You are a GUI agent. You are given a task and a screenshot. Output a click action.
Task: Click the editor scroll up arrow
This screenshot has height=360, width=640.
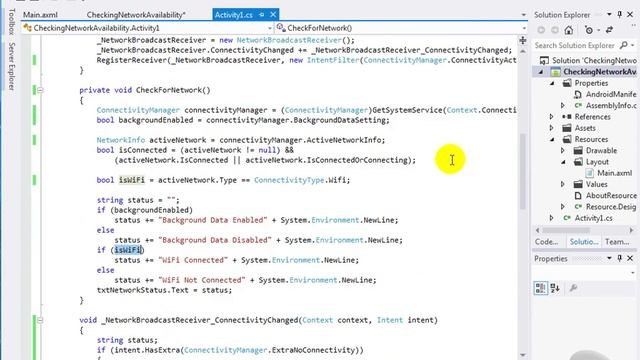click(x=523, y=52)
